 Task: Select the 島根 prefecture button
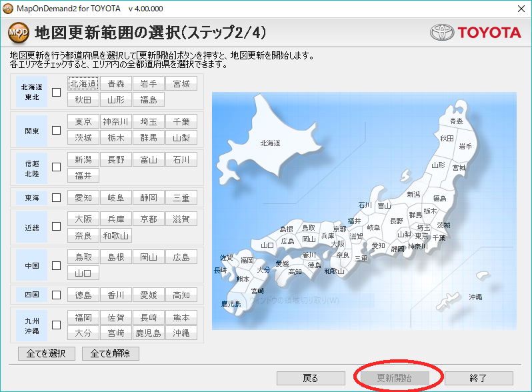pos(116,257)
